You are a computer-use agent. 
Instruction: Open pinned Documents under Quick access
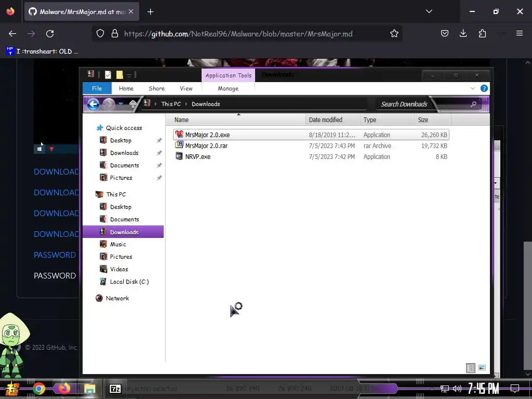point(125,165)
